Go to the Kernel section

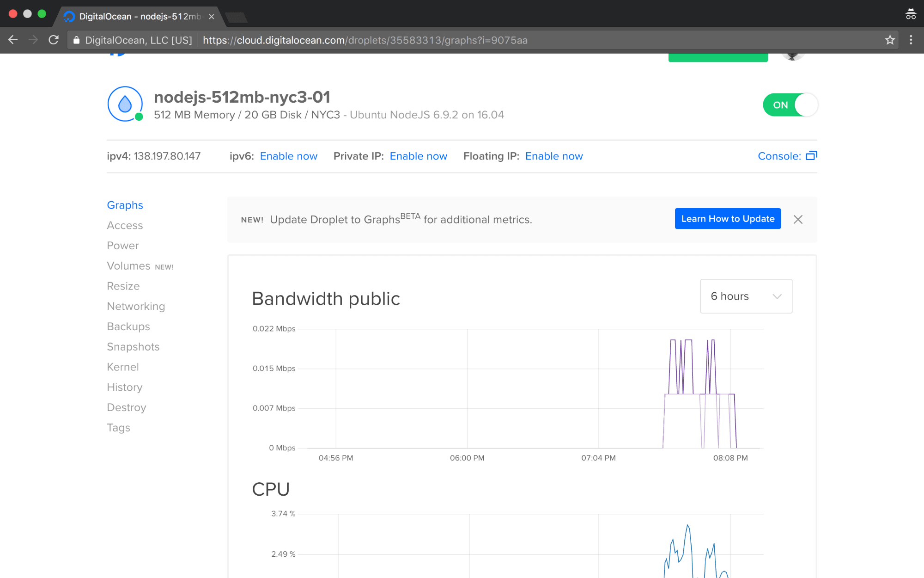[x=122, y=367]
